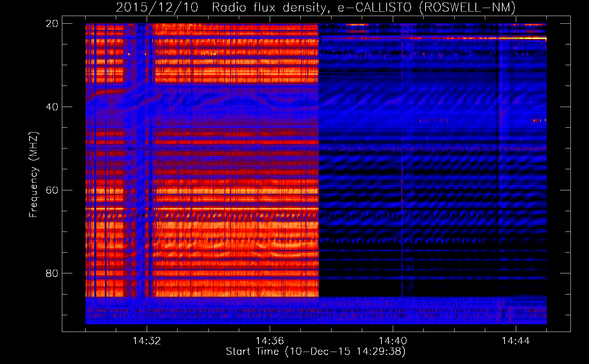Click the ROSWELL-NM station name in the title
589x364 pixels.
pyautogui.click(x=467, y=7)
